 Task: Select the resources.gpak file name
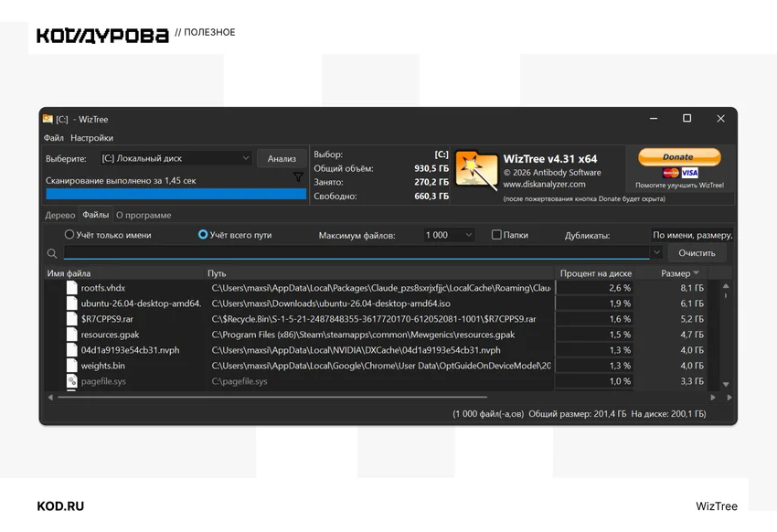110,335
